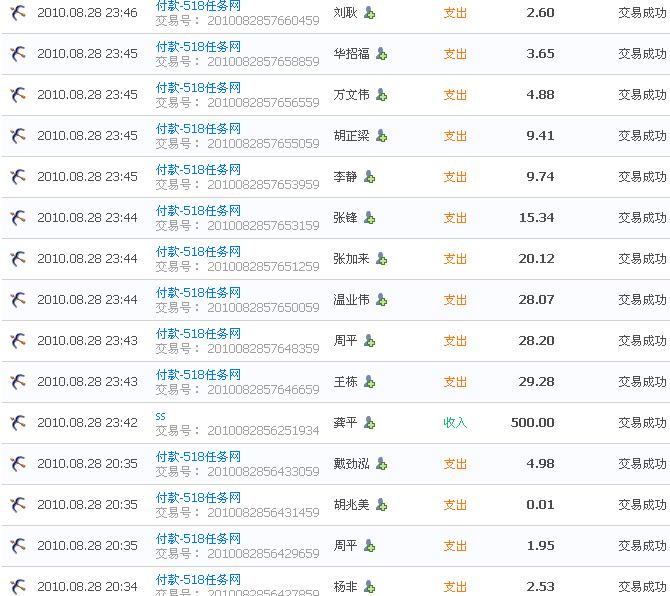Click the add-contact icon next to 万文伟
The height and width of the screenshot is (596, 670).
pyautogui.click(x=381, y=95)
